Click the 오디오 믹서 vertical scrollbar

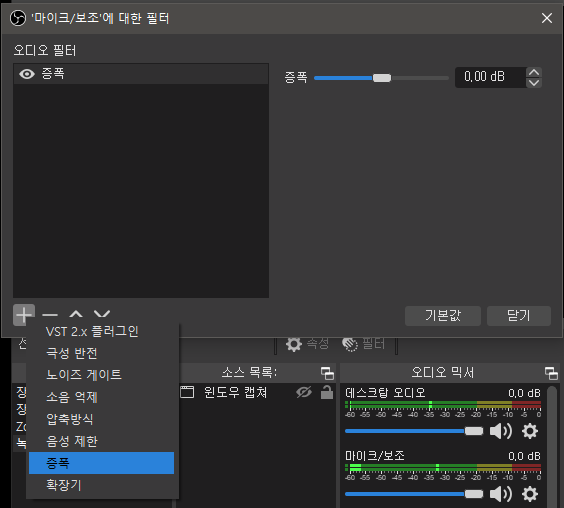(552, 447)
